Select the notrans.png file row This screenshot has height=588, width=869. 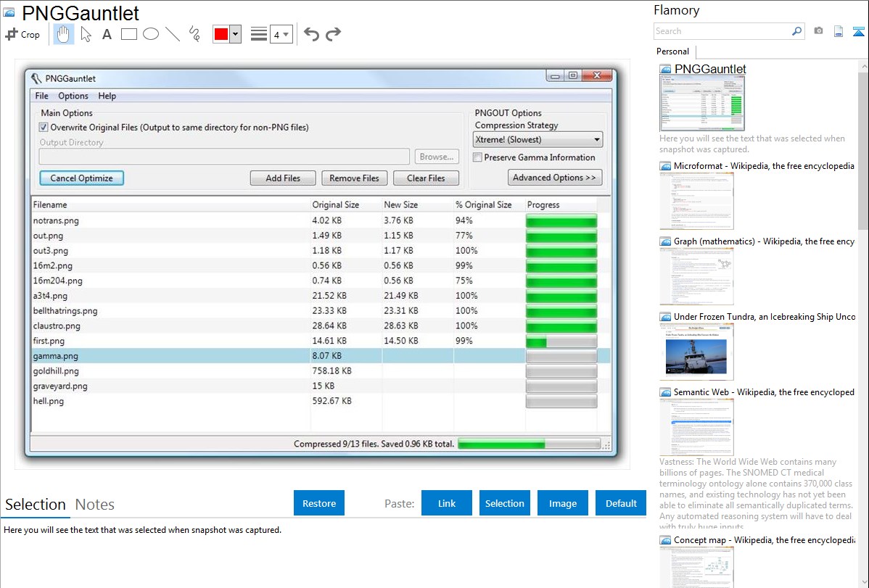click(x=321, y=220)
